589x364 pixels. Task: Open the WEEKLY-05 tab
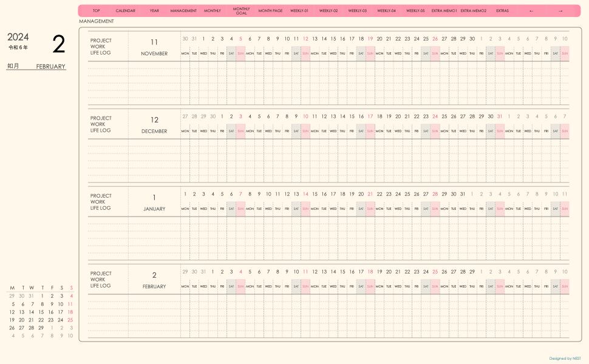(x=415, y=11)
